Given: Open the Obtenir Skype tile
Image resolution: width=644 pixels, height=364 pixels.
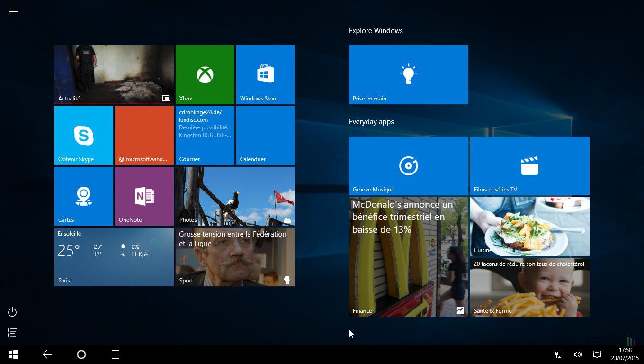Looking at the screenshot, I should click(x=84, y=136).
